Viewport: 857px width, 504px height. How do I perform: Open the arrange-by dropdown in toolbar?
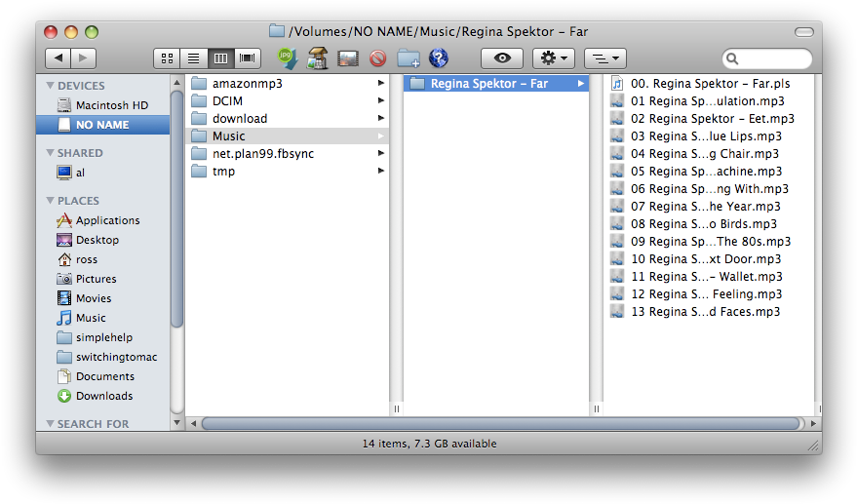pyautogui.click(x=605, y=58)
